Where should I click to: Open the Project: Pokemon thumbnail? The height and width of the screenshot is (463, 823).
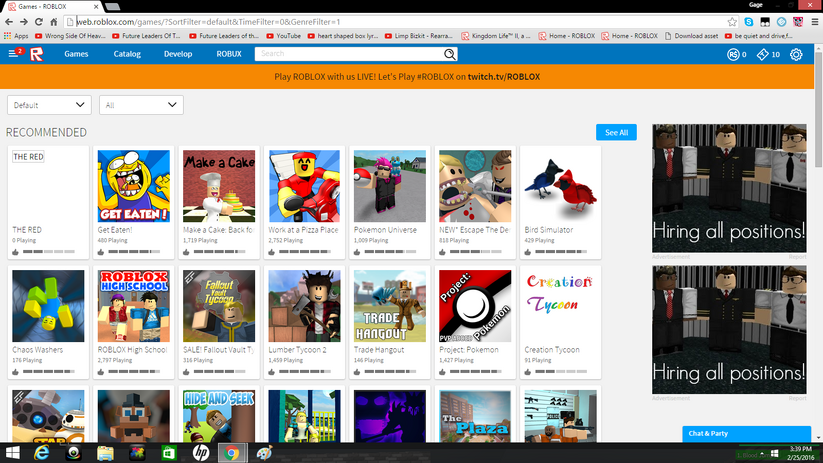475,306
